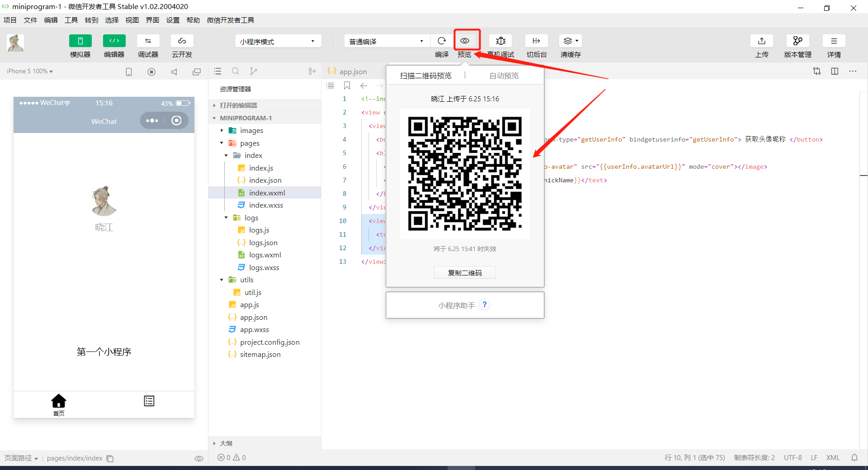The image size is (868, 470).
Task: Click the 复制二维码 button
Action: (465, 273)
